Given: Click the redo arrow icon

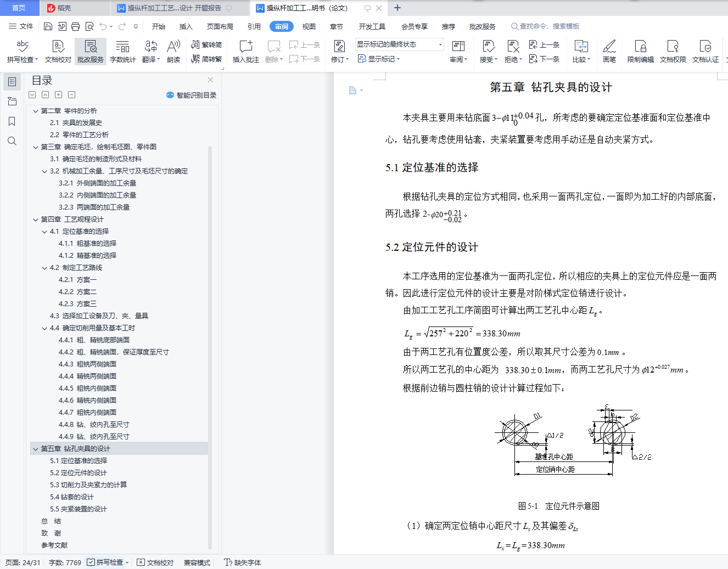Looking at the screenshot, I should tap(122, 26).
